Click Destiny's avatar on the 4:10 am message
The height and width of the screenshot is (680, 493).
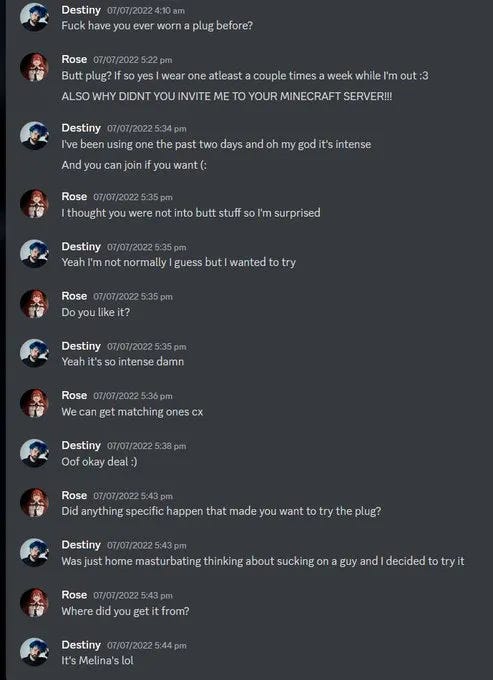[x=34, y=17]
